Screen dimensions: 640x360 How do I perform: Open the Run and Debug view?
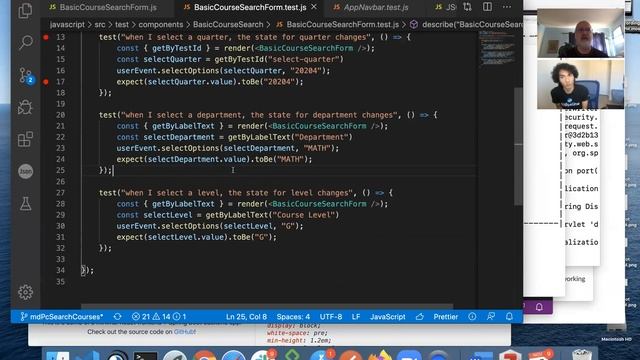point(25,107)
